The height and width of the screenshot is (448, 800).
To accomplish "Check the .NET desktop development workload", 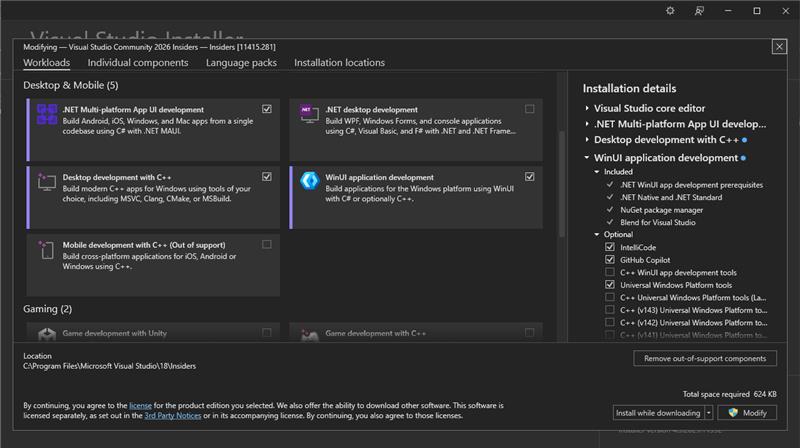I will point(530,109).
